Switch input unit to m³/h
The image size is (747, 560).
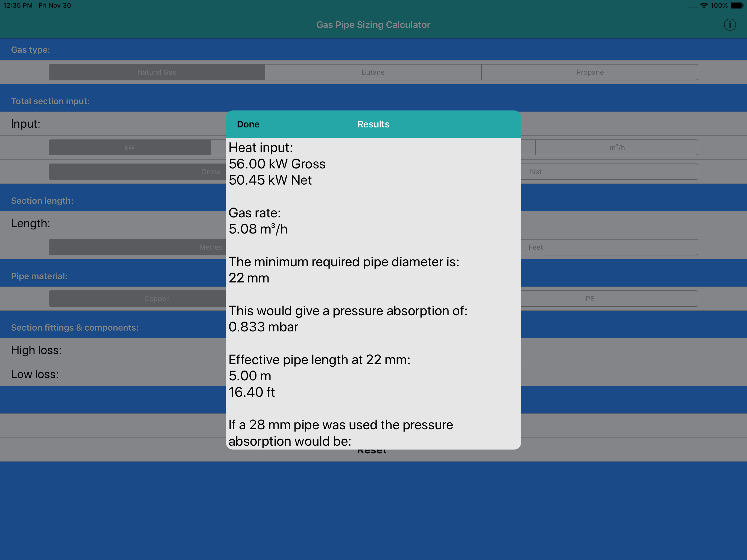tap(617, 148)
